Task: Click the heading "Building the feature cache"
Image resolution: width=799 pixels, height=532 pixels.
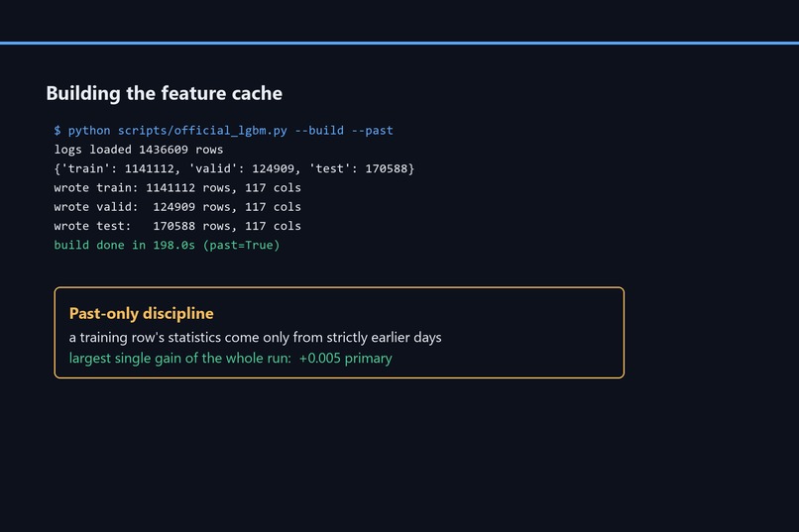Action: point(165,94)
